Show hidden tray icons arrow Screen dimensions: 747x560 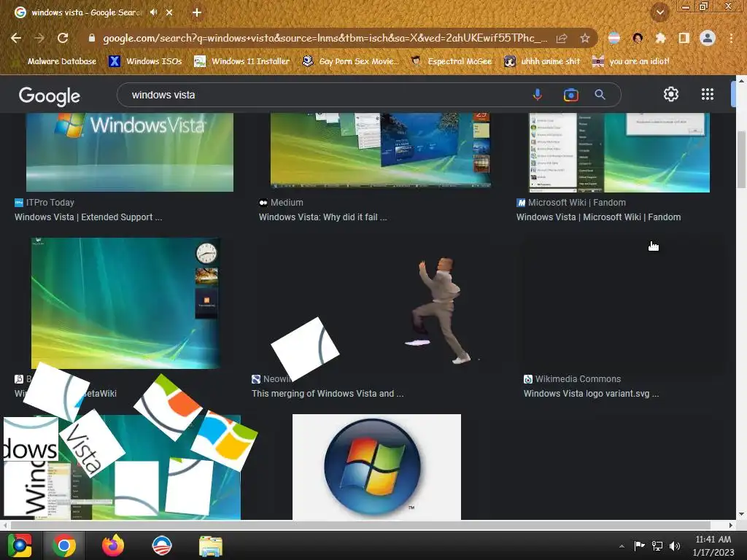[622, 546]
